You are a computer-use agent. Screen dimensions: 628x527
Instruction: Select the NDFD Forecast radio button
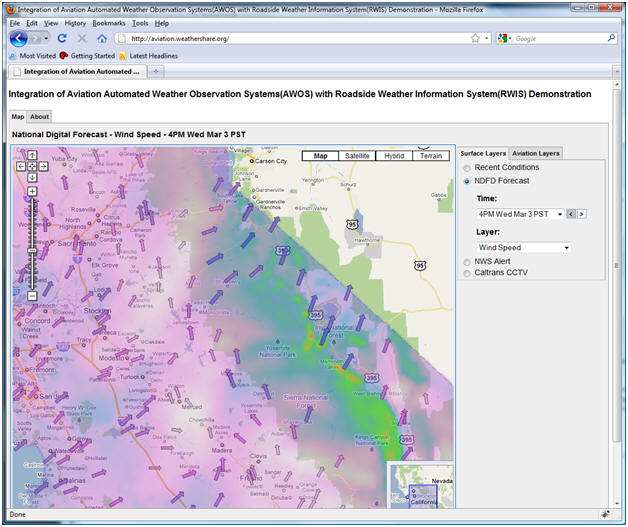(467, 181)
